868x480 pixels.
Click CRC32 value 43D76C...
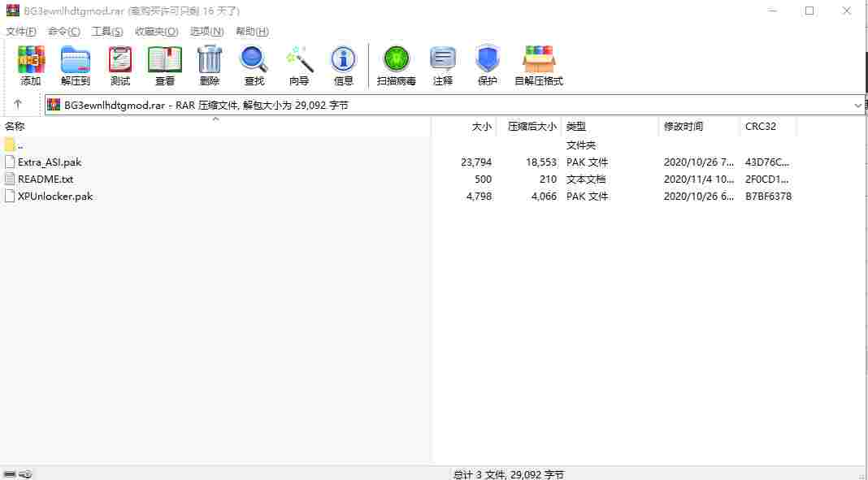[x=767, y=162]
